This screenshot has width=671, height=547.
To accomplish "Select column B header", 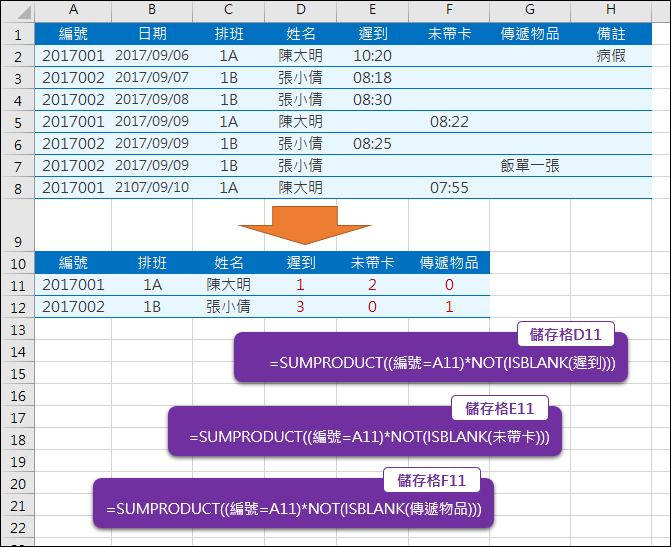I will coord(152,10).
